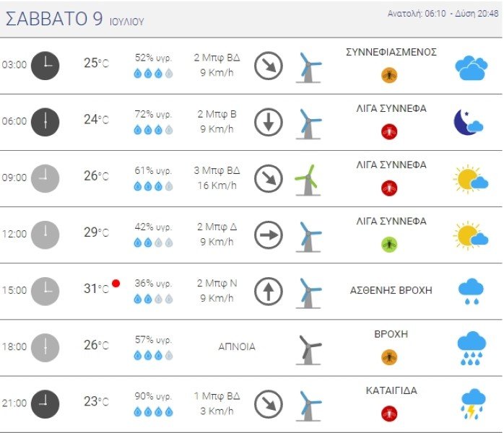The image size is (504, 433).
Task: Click the right-pointing wind arrow at 12:00
Action: (x=269, y=235)
